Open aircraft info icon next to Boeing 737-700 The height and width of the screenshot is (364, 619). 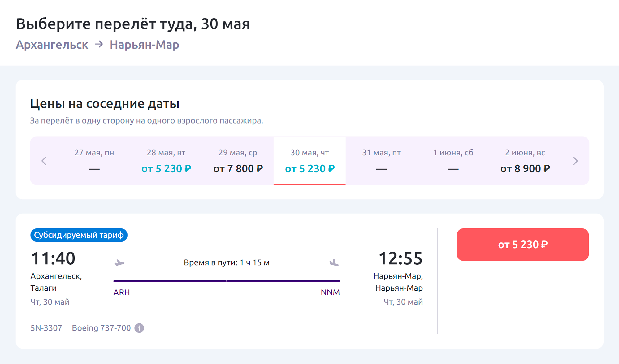[x=139, y=328]
